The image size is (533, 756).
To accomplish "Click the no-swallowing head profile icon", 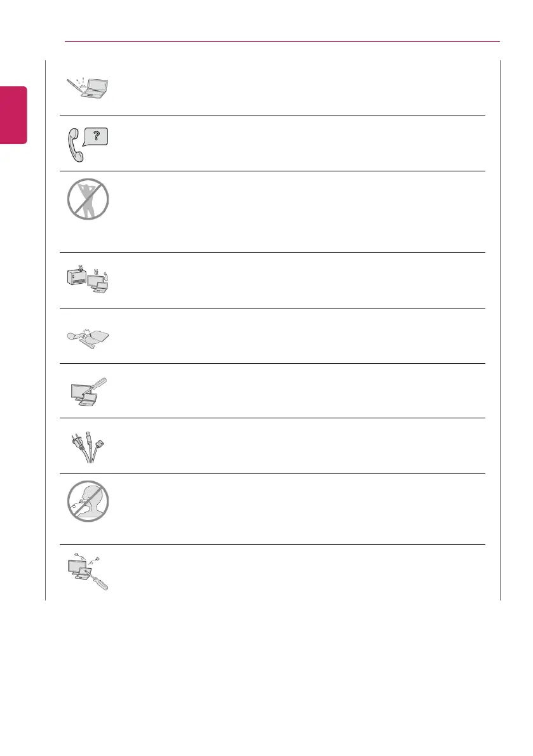I will click(x=88, y=501).
